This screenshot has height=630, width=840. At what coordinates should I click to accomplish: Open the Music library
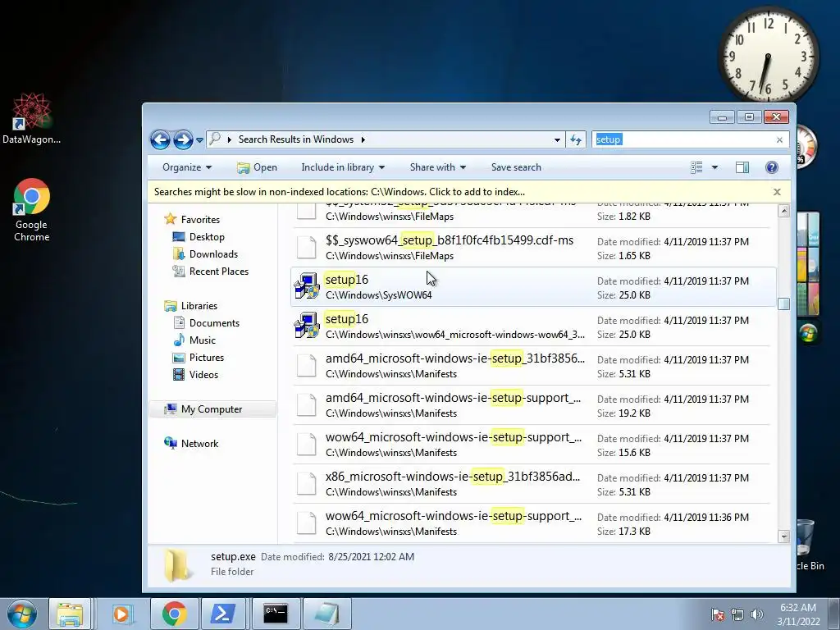coord(202,340)
